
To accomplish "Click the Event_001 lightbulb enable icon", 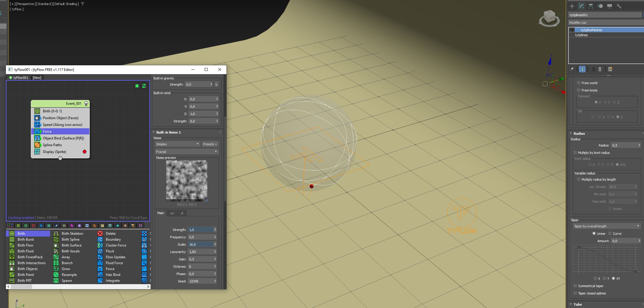I will click(86, 104).
